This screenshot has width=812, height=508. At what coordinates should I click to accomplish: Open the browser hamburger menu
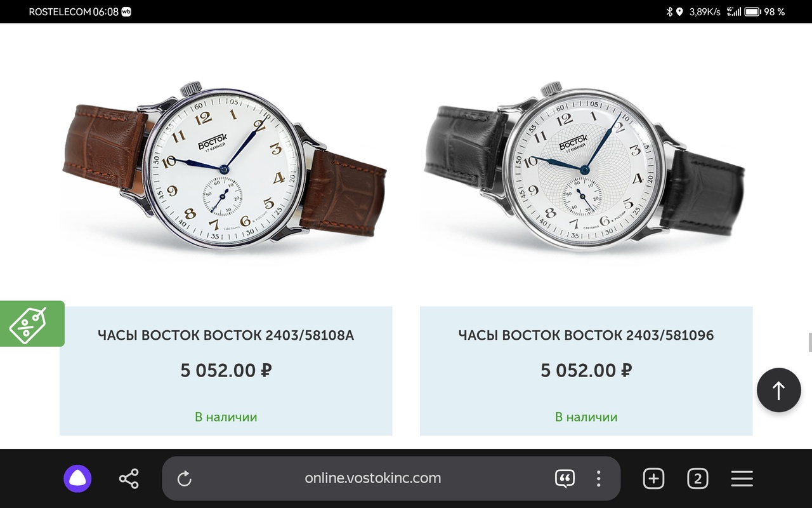pos(742,479)
